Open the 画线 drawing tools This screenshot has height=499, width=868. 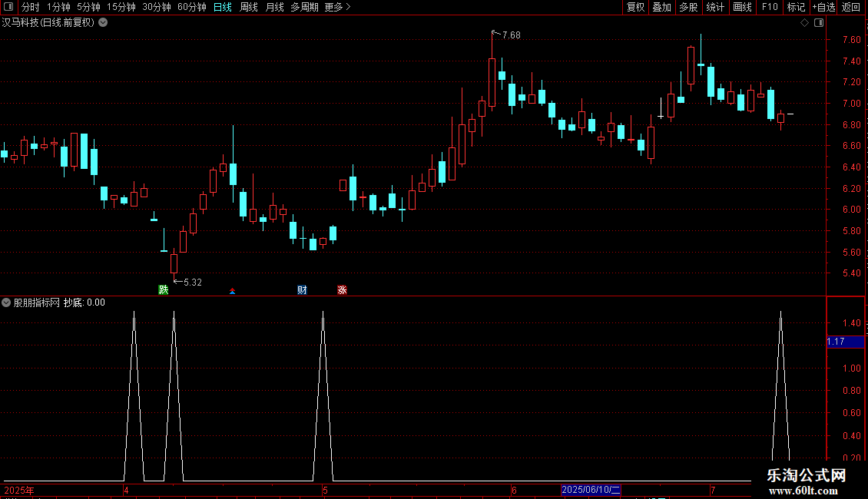tap(742, 7)
